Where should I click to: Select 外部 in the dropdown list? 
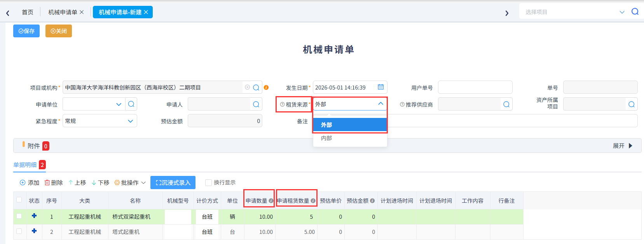350,125
